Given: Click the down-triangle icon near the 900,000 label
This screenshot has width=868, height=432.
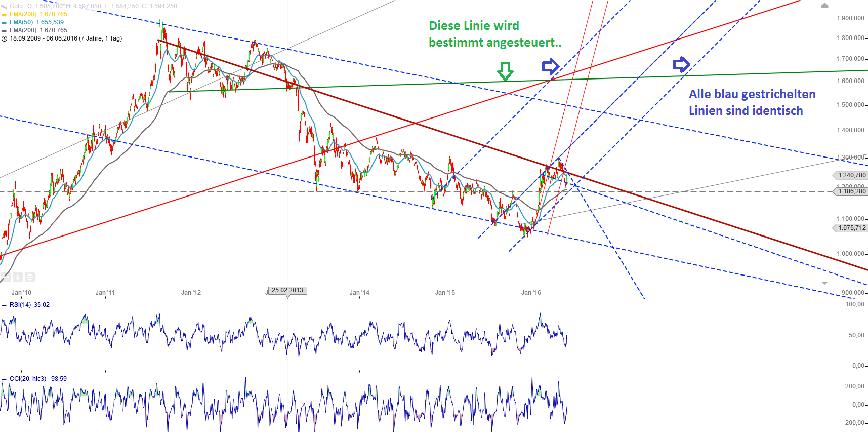Looking at the screenshot, I should (x=824, y=282).
